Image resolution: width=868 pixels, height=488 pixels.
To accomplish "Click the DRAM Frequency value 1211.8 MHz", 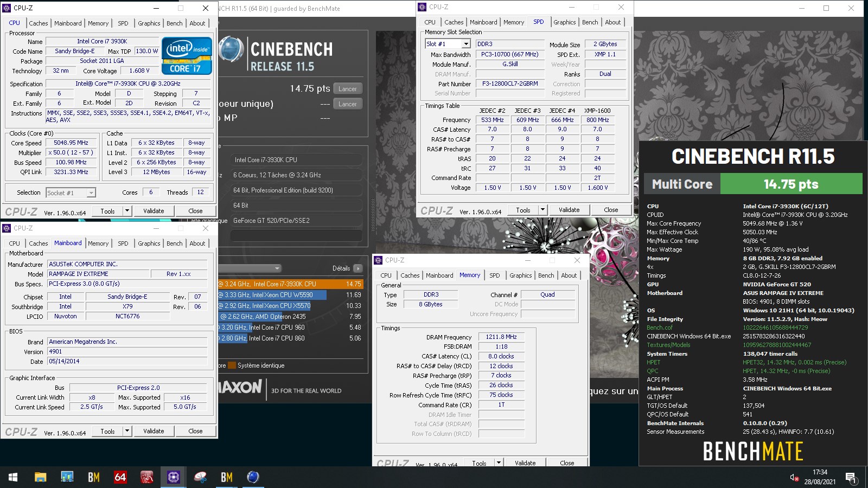I will pyautogui.click(x=501, y=337).
